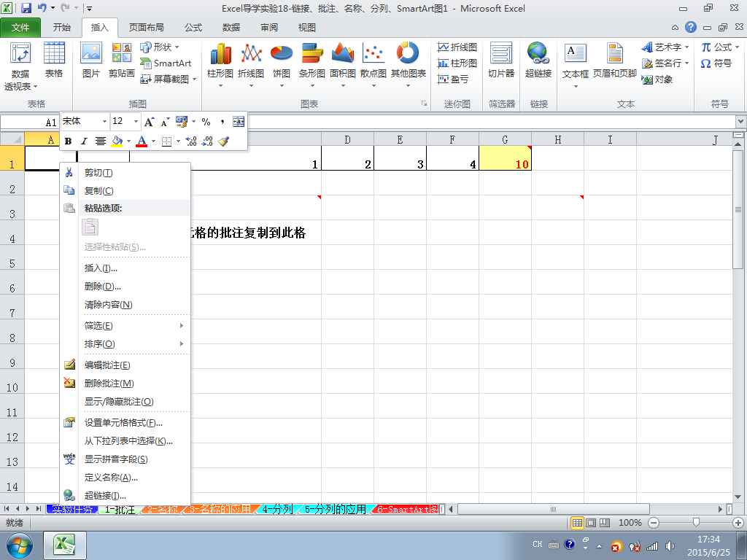747x560 pixels.
Task: Open 艺术字 WordArt dropdown
Action: [665, 47]
